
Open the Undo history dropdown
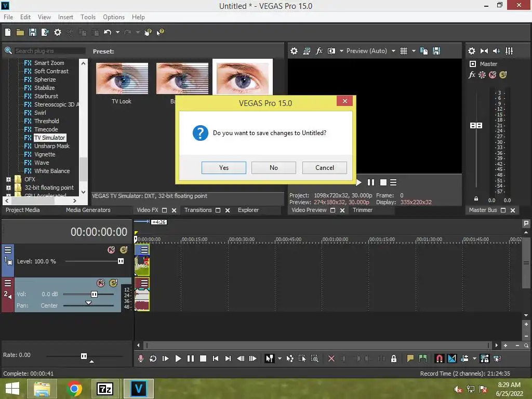(117, 32)
